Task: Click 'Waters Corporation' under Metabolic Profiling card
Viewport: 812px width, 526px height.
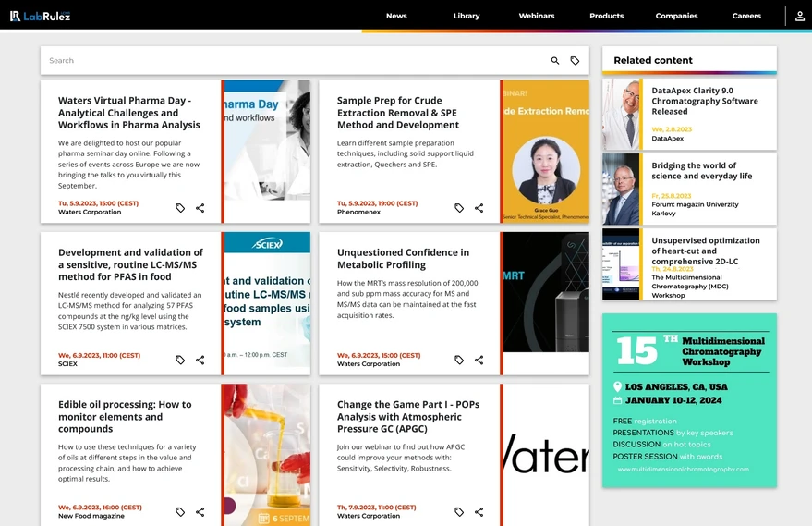Action: click(369, 364)
